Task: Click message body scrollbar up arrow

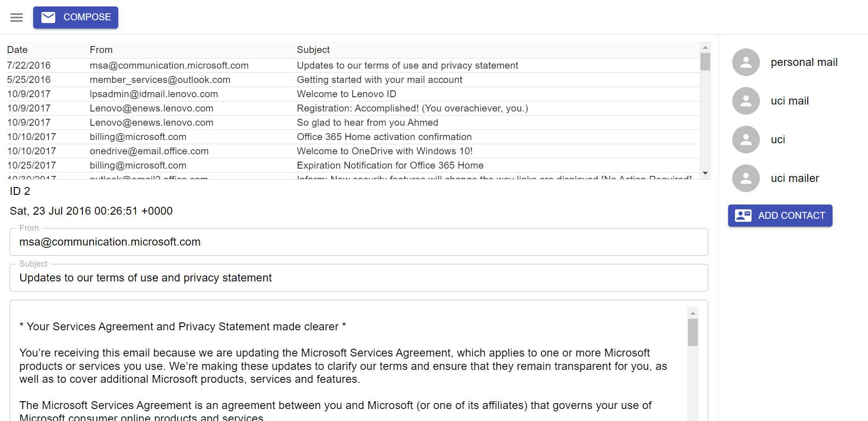Action: (x=693, y=313)
